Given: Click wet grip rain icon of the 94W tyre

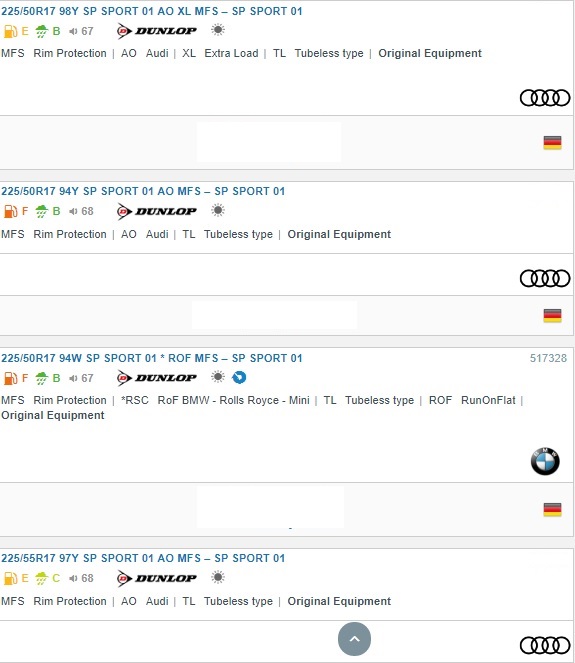Looking at the screenshot, I should (x=41, y=378).
